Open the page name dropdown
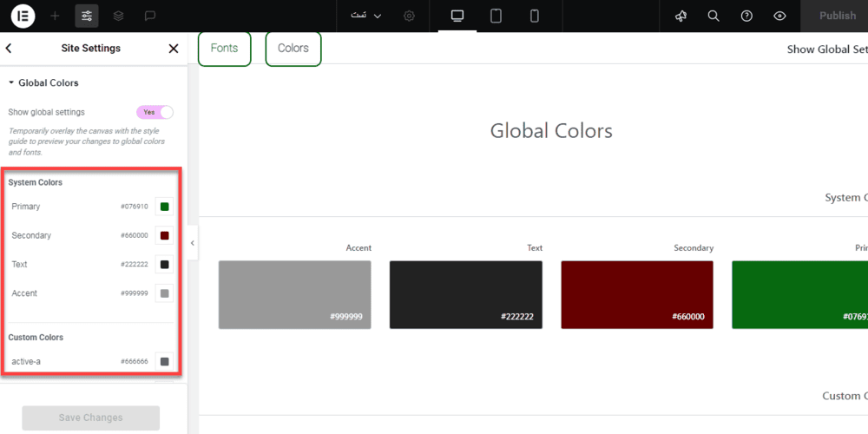 point(366,16)
